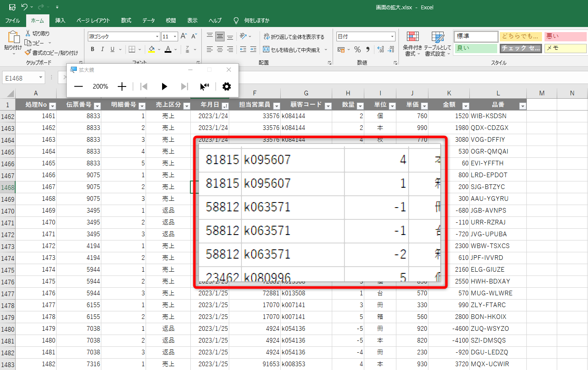Toggle wrap text 折り返して全体を表示する
This screenshot has height=370, width=588.
294,37
